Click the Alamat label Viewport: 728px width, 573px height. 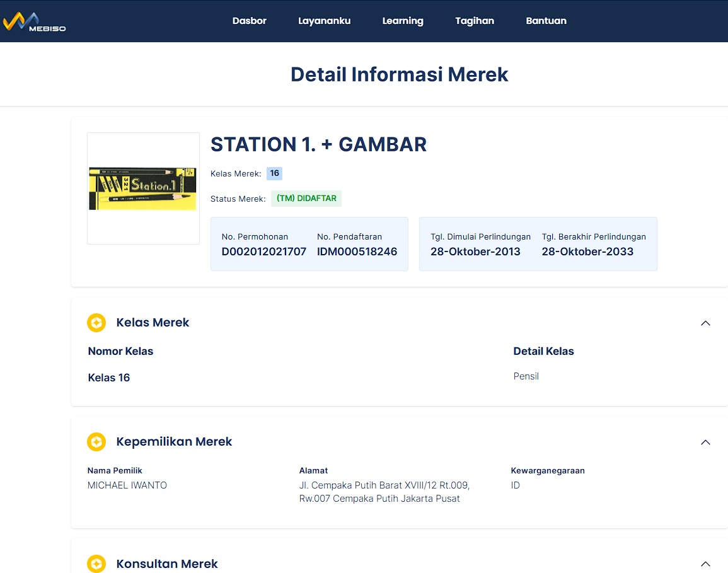tap(313, 470)
